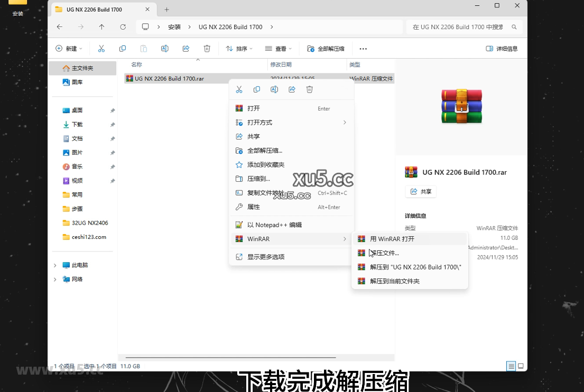Click the Share icon in the Explorer toolbar
The height and width of the screenshot is (392, 584).
tap(186, 48)
